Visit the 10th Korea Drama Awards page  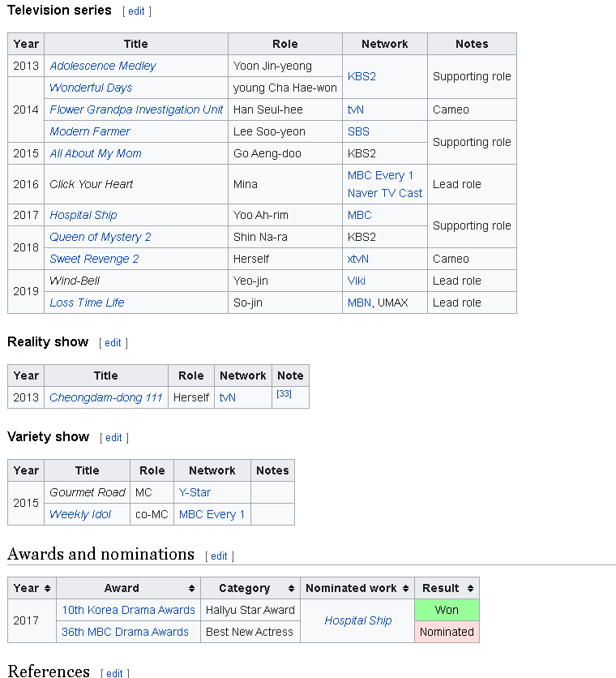tap(128, 610)
